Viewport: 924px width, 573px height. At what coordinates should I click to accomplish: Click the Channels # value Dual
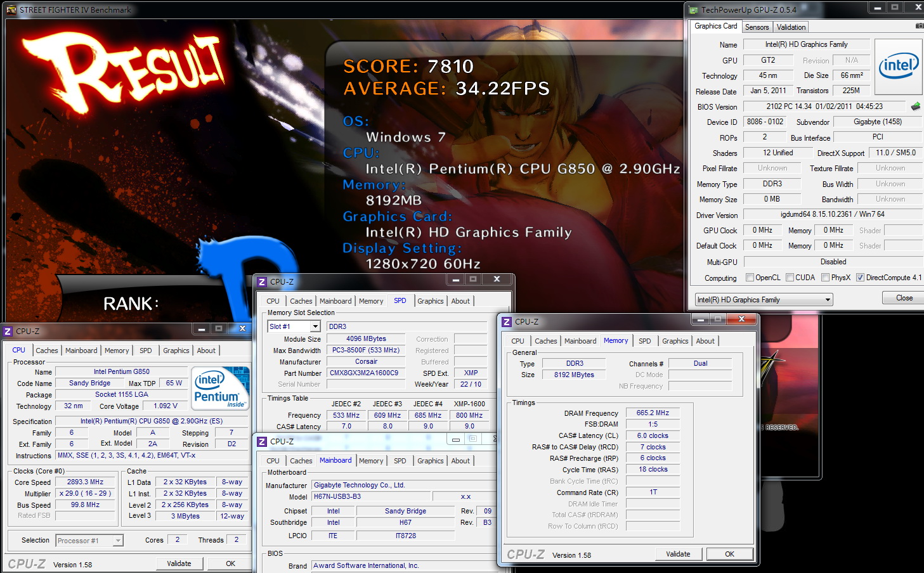(700, 363)
